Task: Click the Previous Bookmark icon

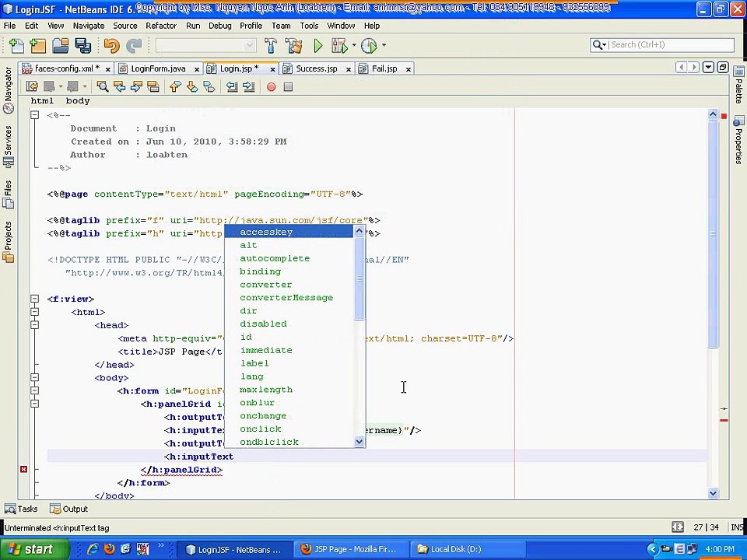Action: coord(175,86)
